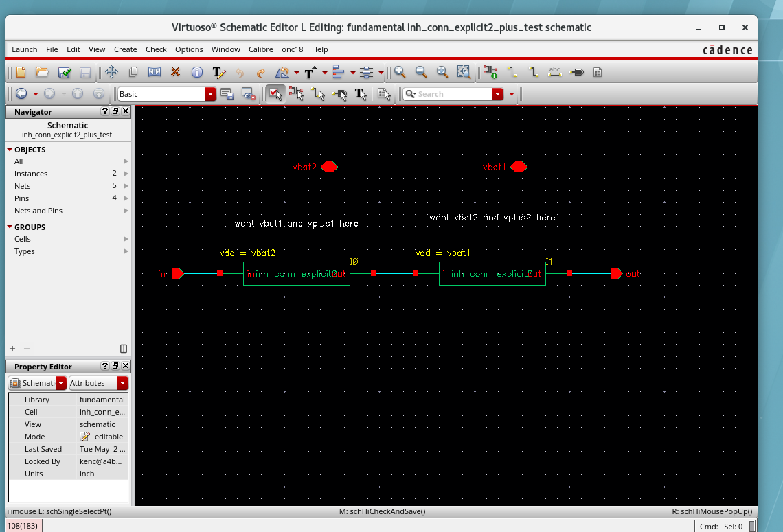Open the rotate tool dropdown arrow
This screenshot has width=783, height=532.
pyautogui.click(x=297, y=73)
